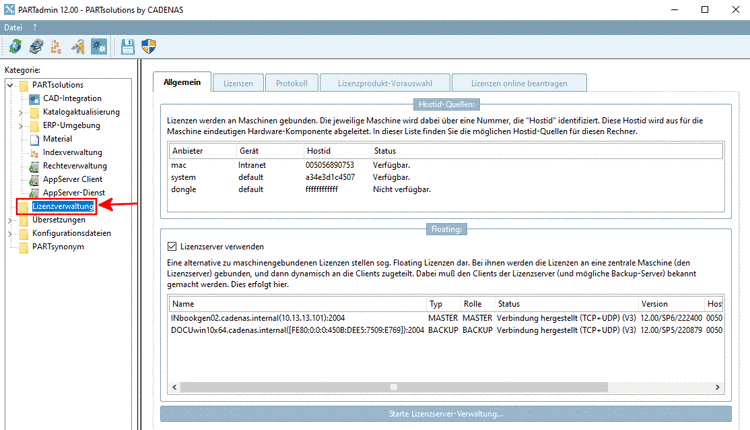
Task: Click the Nicht verfügbar status cell
Action: click(x=402, y=189)
